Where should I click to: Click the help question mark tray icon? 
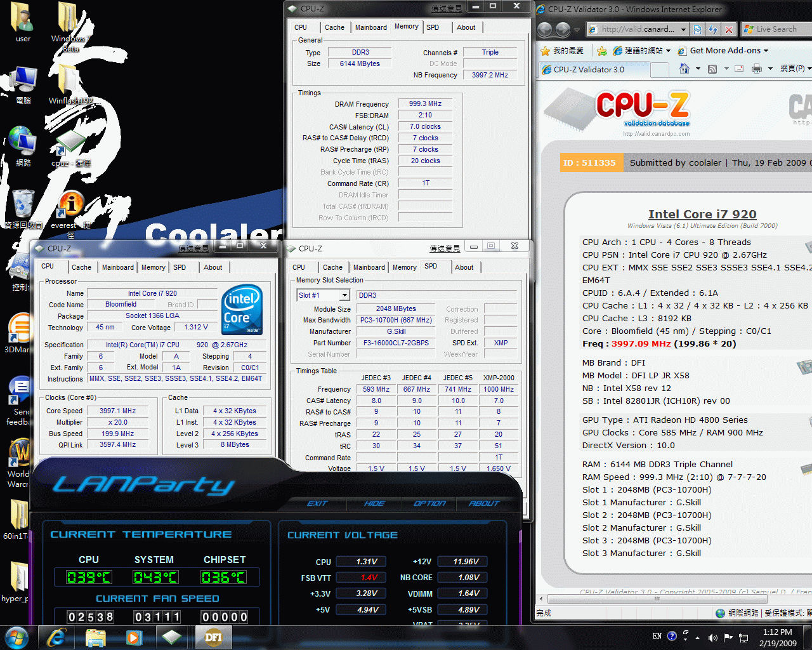click(672, 635)
